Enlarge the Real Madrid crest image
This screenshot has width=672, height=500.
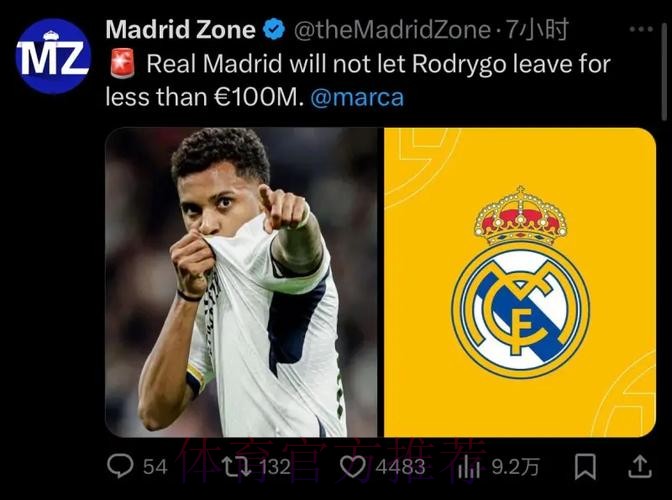click(520, 282)
